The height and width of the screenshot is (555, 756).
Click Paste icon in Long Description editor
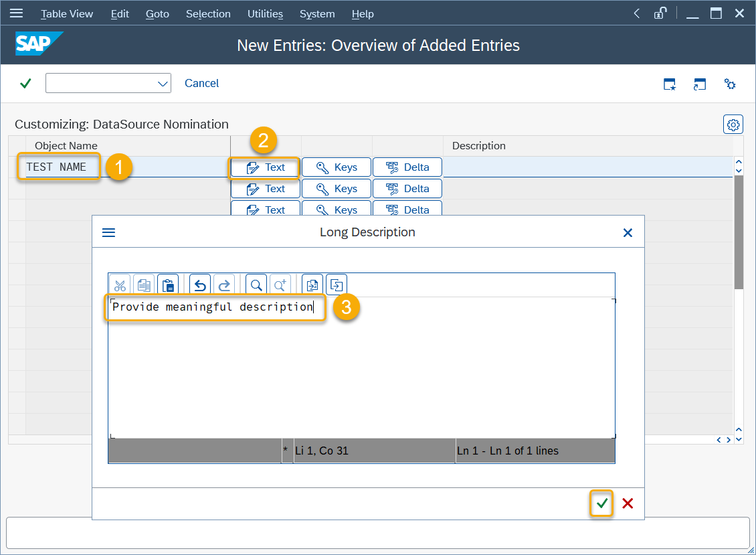[168, 285]
